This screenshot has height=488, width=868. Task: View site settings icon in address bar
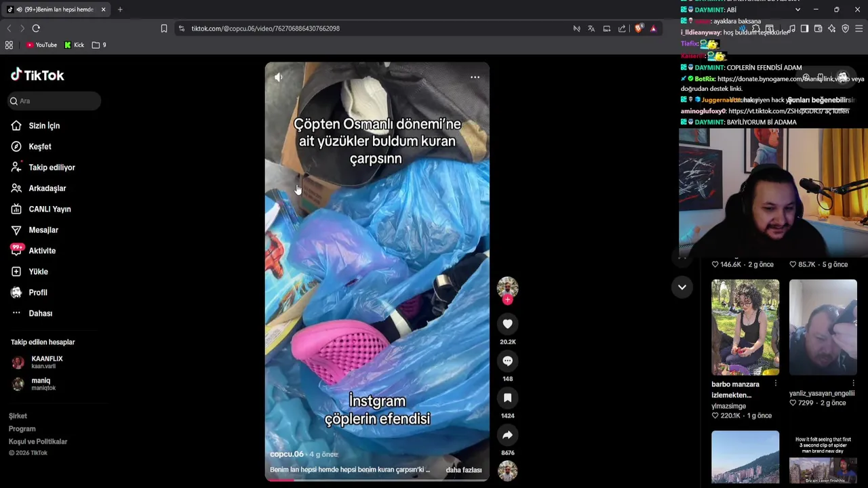181,28
